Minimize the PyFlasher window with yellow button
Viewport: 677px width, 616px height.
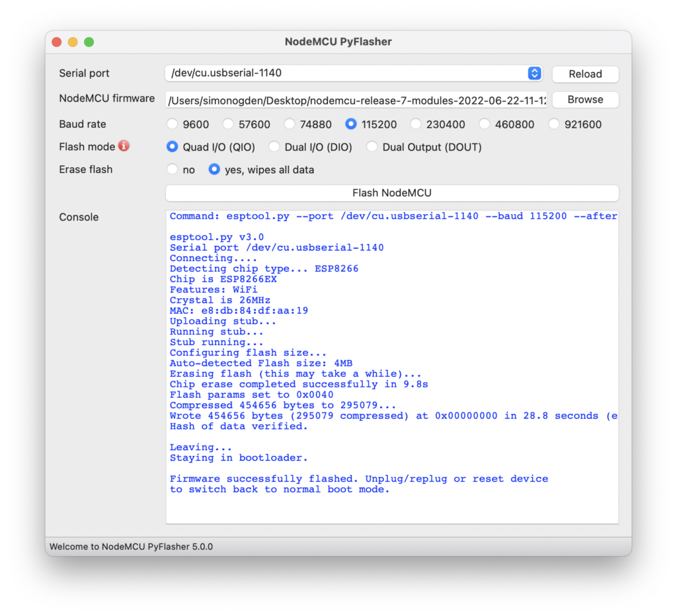click(73, 42)
